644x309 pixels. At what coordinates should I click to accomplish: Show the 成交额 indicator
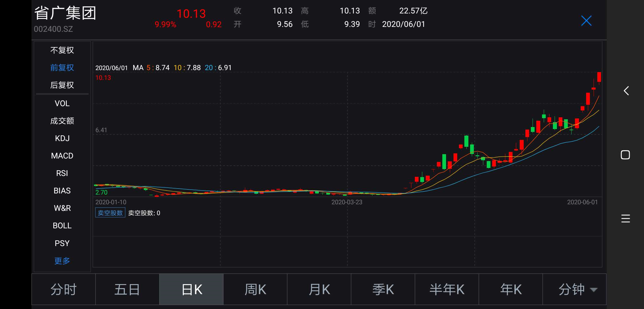62,121
